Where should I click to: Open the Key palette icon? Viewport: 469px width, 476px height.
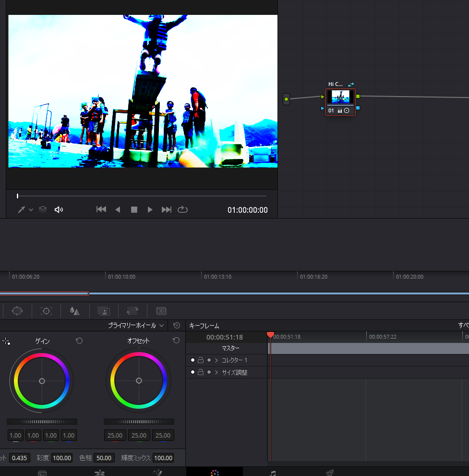click(x=103, y=311)
